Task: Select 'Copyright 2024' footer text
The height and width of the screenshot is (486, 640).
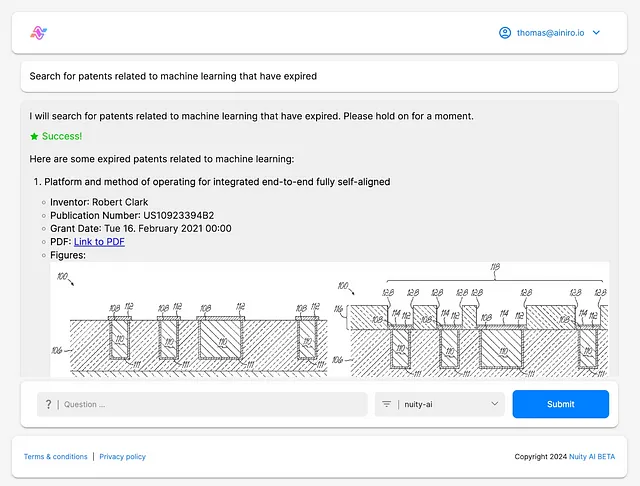Action: pyautogui.click(x=541, y=457)
